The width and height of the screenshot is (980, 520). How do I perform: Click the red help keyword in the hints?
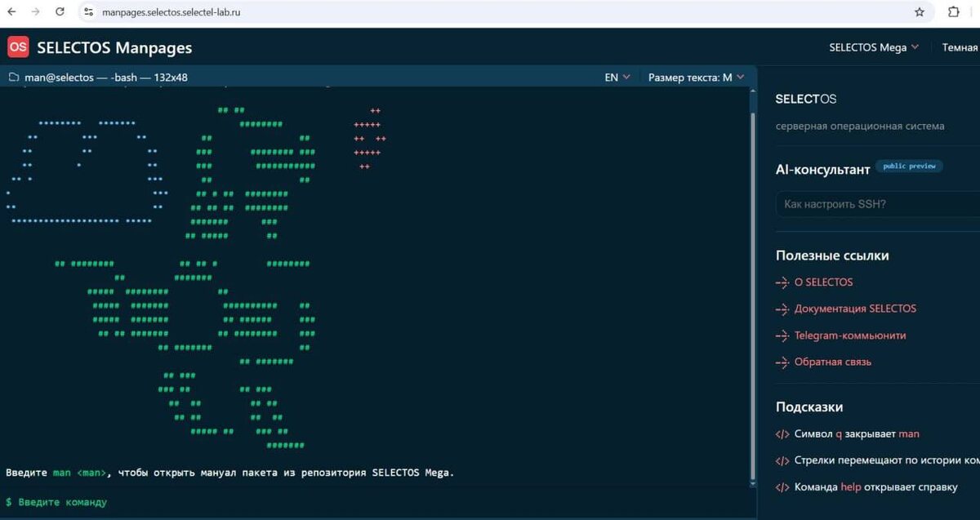[852, 487]
